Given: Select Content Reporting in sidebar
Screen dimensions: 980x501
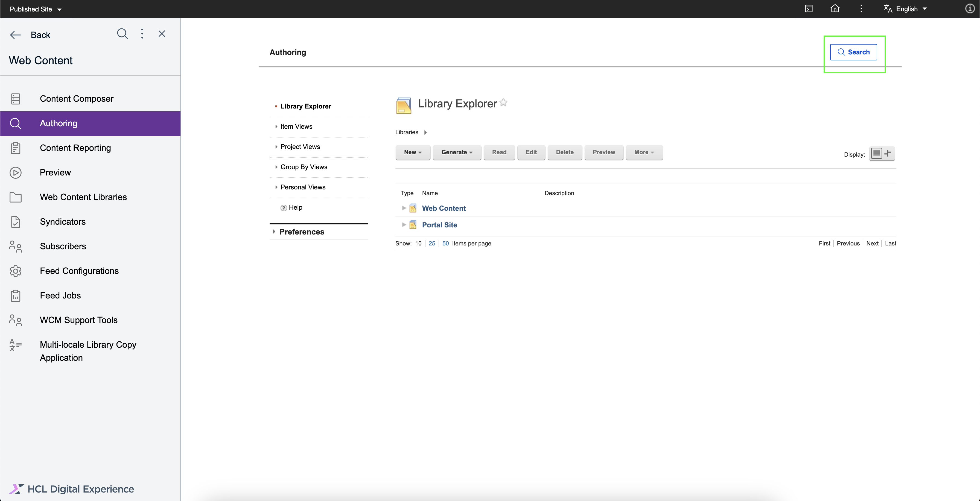Looking at the screenshot, I should [75, 148].
